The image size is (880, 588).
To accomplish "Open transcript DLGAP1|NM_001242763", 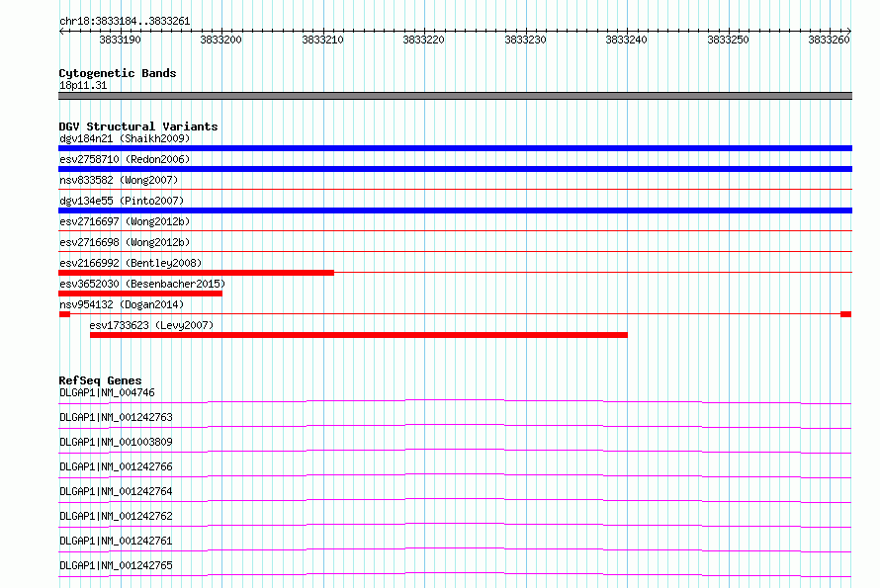I will point(116,417).
